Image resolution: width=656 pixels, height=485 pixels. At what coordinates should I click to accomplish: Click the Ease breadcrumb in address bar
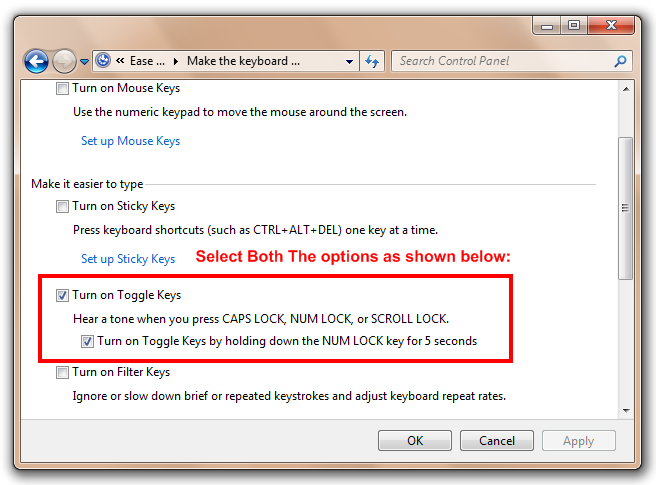coord(148,61)
